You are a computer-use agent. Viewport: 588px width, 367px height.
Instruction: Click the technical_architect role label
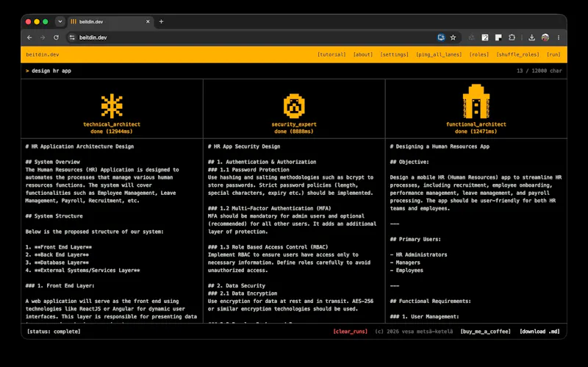[x=112, y=124]
